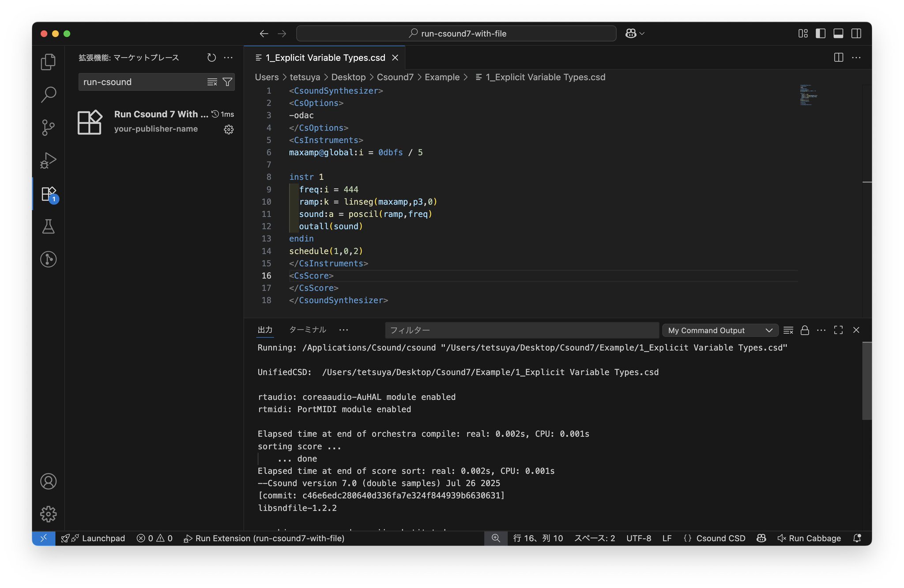This screenshot has width=904, height=588.
Task: Clear the output panel contents
Action: point(788,330)
